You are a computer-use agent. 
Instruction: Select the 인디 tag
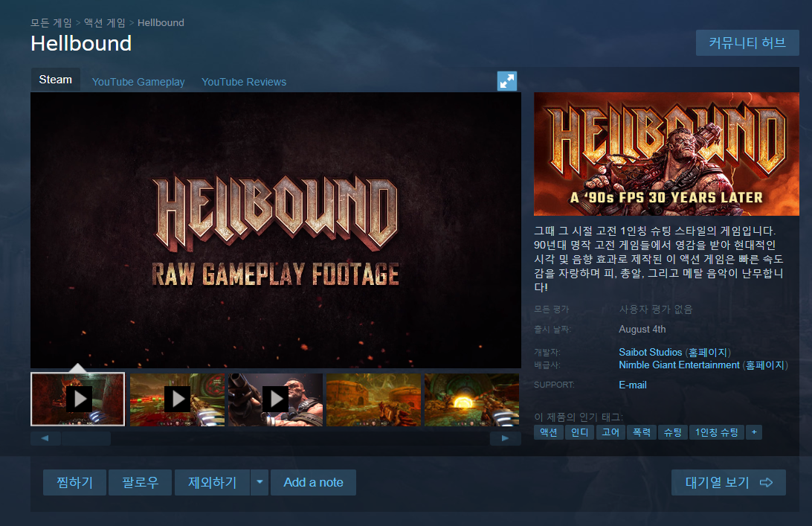[579, 432]
